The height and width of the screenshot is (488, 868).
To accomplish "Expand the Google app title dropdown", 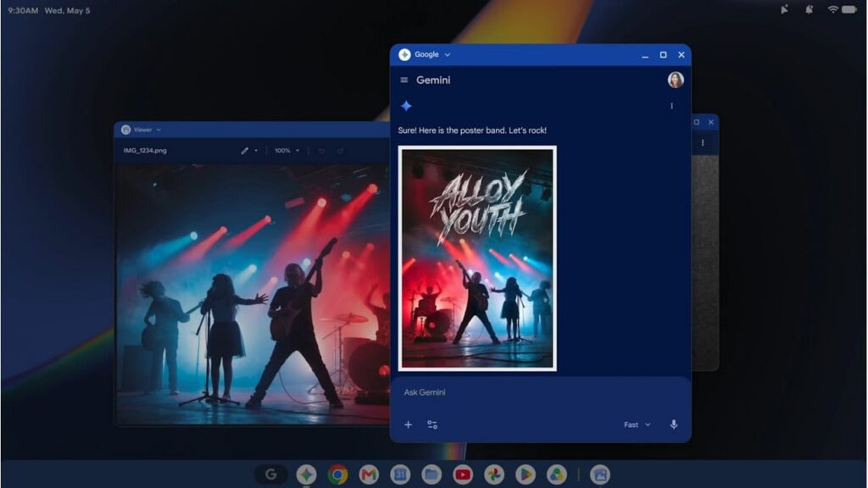I will pyautogui.click(x=448, y=55).
